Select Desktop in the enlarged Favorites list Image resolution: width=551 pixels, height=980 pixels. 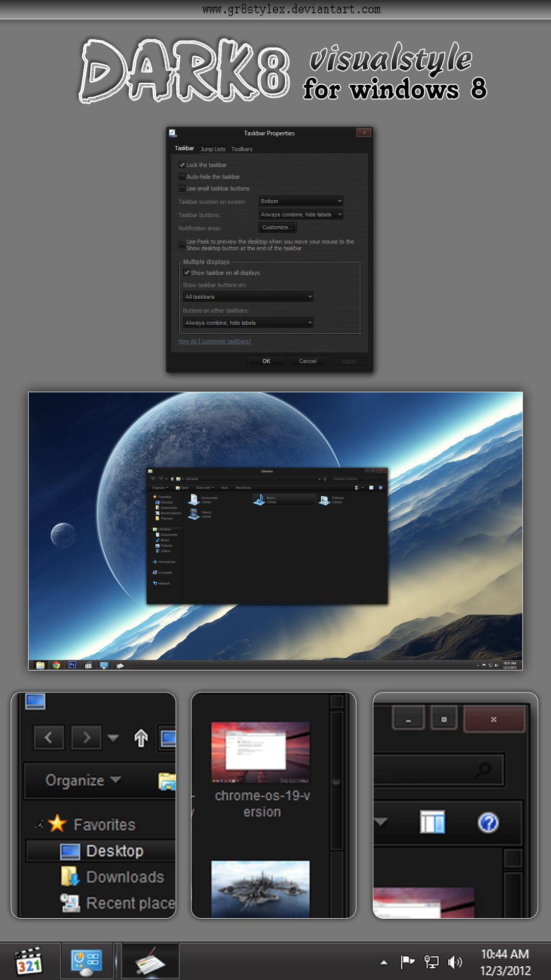pos(101,851)
